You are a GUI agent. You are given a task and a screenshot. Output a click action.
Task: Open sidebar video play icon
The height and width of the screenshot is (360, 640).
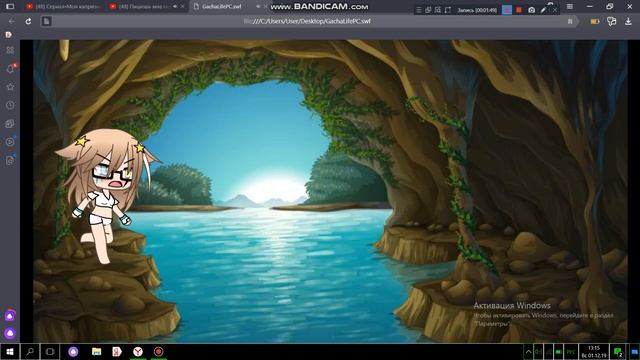[x=10, y=142]
